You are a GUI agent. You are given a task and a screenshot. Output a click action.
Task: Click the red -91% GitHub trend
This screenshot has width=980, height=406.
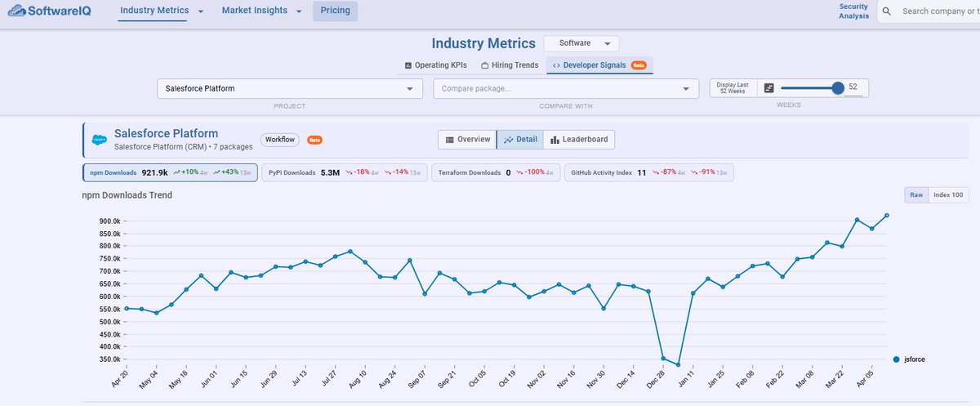pyautogui.click(x=709, y=172)
